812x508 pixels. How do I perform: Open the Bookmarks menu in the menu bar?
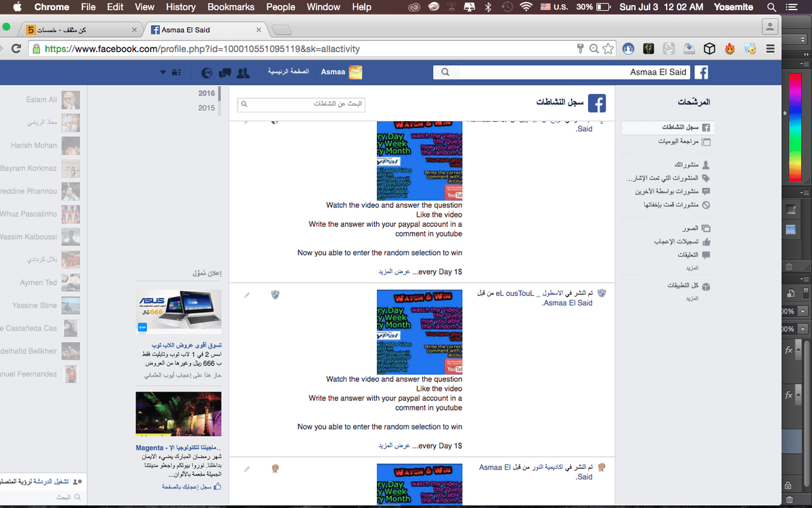[x=231, y=7]
